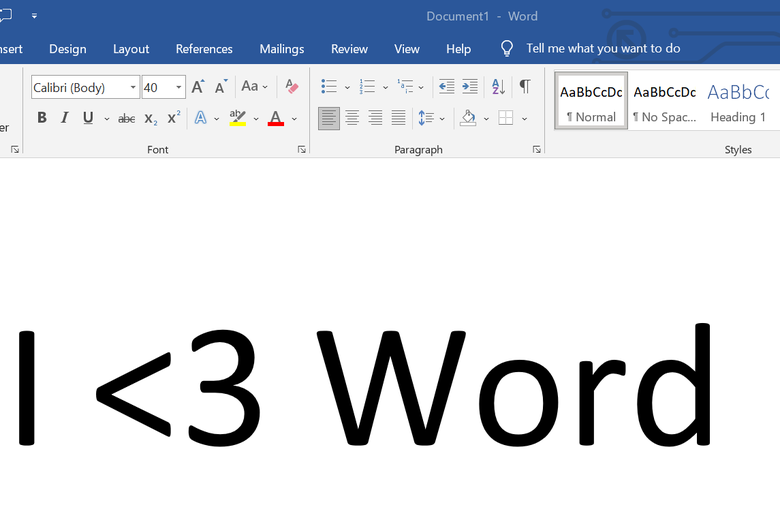Open the numbering library dropdown arrow
780x520 pixels.
[385, 88]
